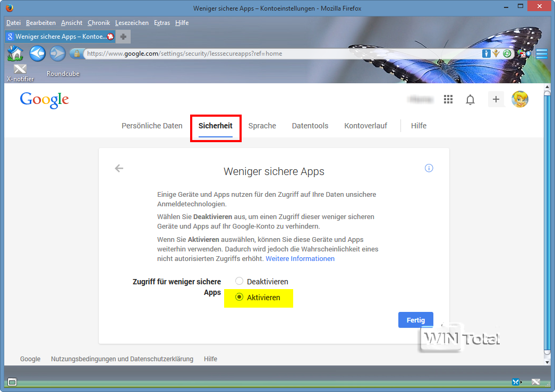
Task: Click the Google footer link
Action: click(x=30, y=359)
